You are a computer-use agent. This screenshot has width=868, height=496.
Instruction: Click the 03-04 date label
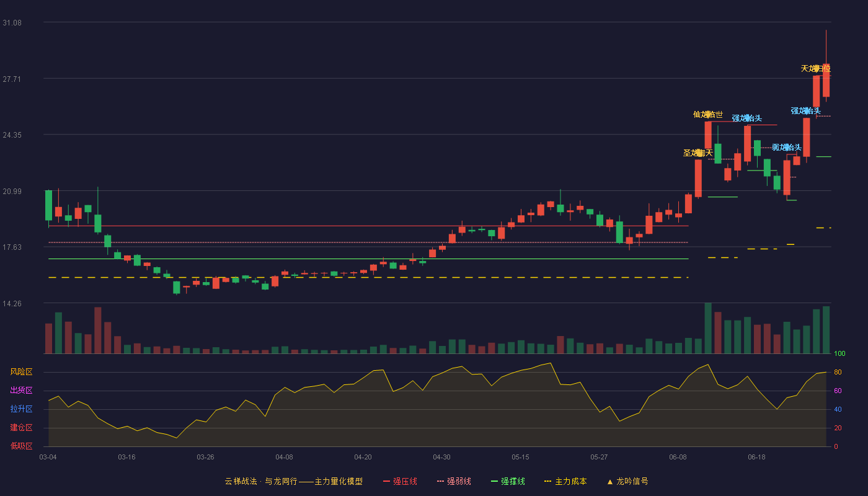pyautogui.click(x=48, y=457)
